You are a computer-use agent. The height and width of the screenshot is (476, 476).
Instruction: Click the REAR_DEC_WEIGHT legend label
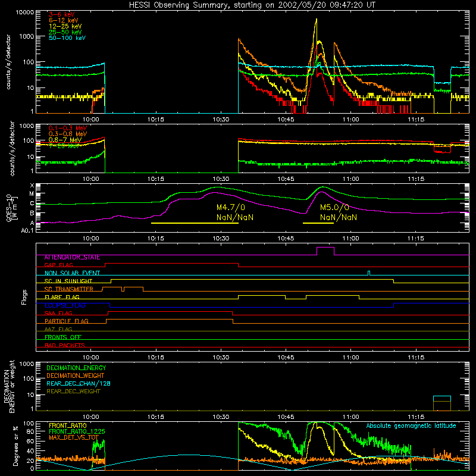[73, 392]
